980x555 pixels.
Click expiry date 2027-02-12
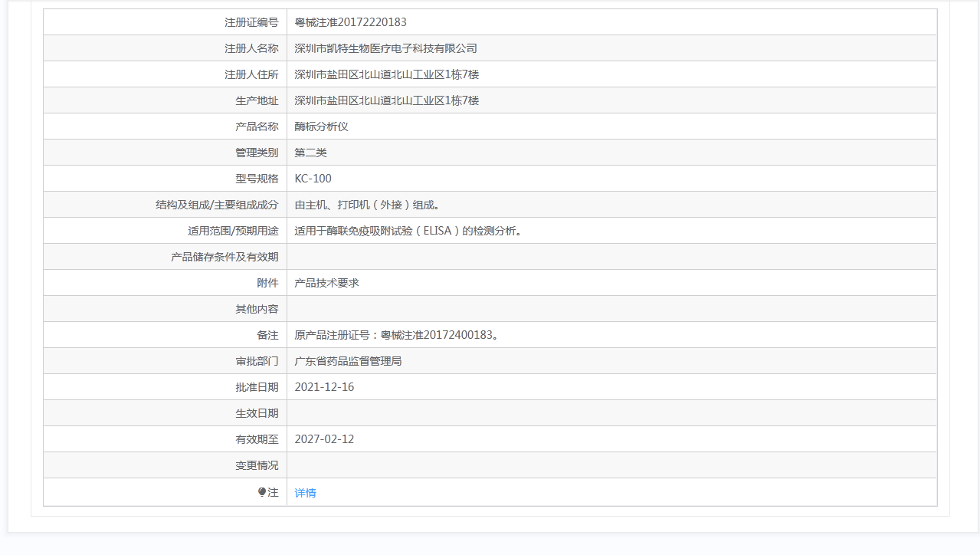(x=324, y=439)
